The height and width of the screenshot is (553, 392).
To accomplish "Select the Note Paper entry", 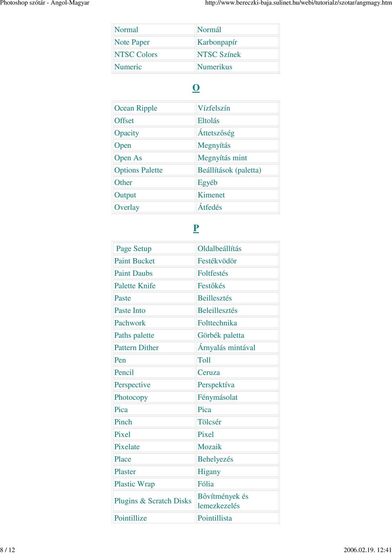I will (132, 42).
